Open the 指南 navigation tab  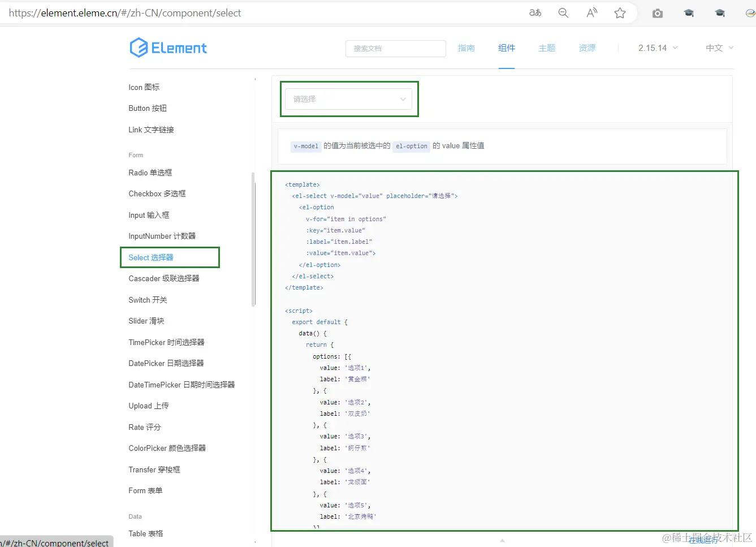tap(466, 48)
